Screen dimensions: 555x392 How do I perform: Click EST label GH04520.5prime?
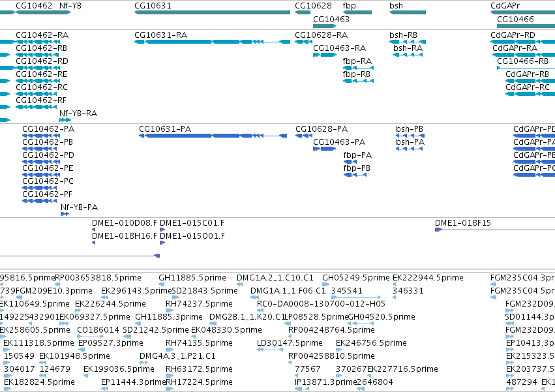tap(382, 317)
